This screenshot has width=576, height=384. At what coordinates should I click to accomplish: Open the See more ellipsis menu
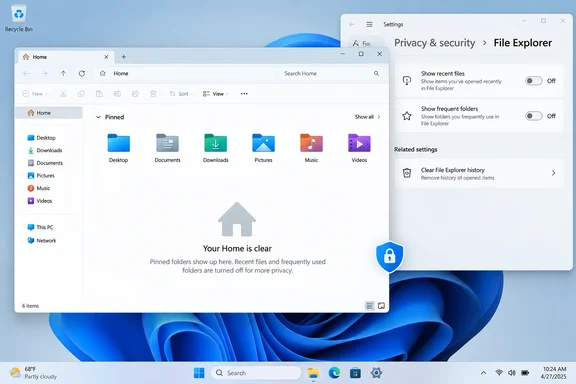click(x=244, y=94)
